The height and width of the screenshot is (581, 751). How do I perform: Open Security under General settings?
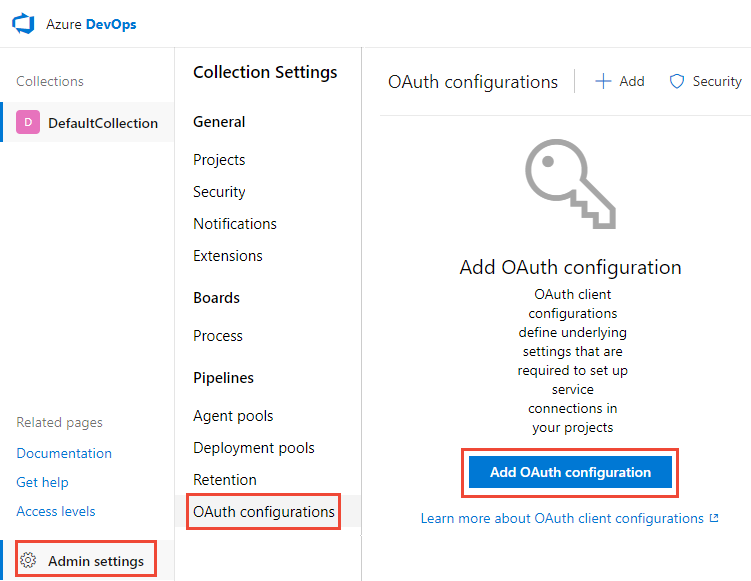[x=219, y=192]
